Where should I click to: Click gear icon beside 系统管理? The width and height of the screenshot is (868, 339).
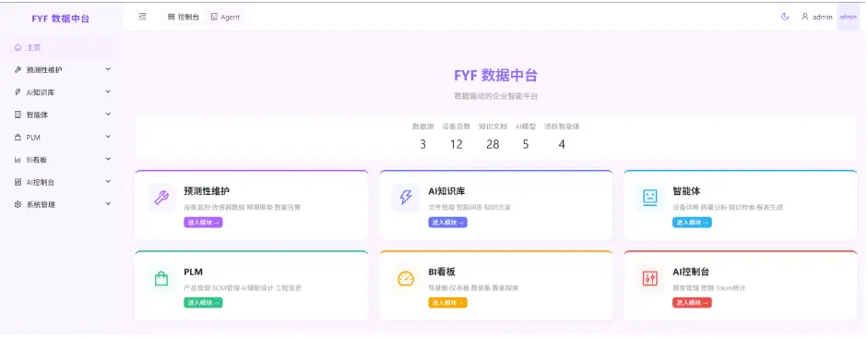pyautogui.click(x=18, y=204)
